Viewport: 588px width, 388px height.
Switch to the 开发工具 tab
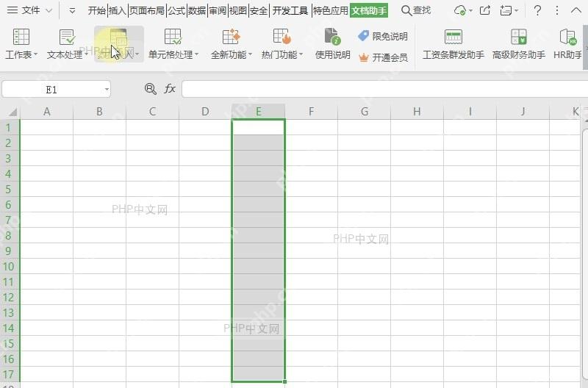pos(290,10)
